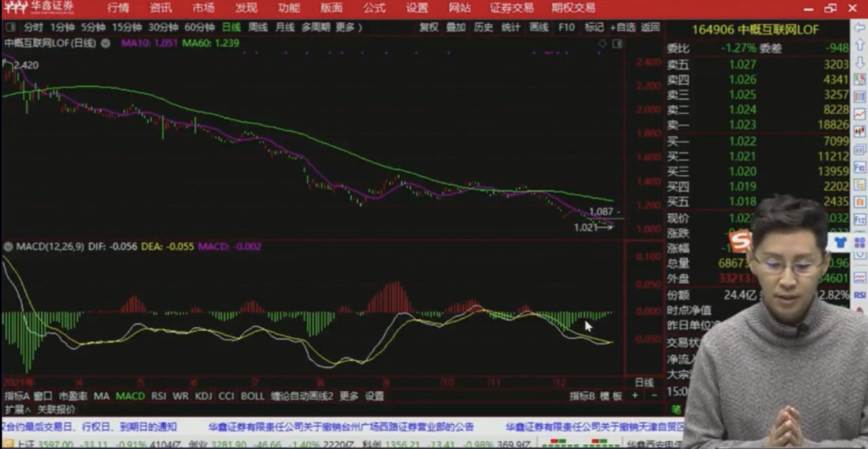The height and width of the screenshot is (449, 868).
Task: Click the F10 toolbar button
Action: pyautogui.click(x=567, y=27)
